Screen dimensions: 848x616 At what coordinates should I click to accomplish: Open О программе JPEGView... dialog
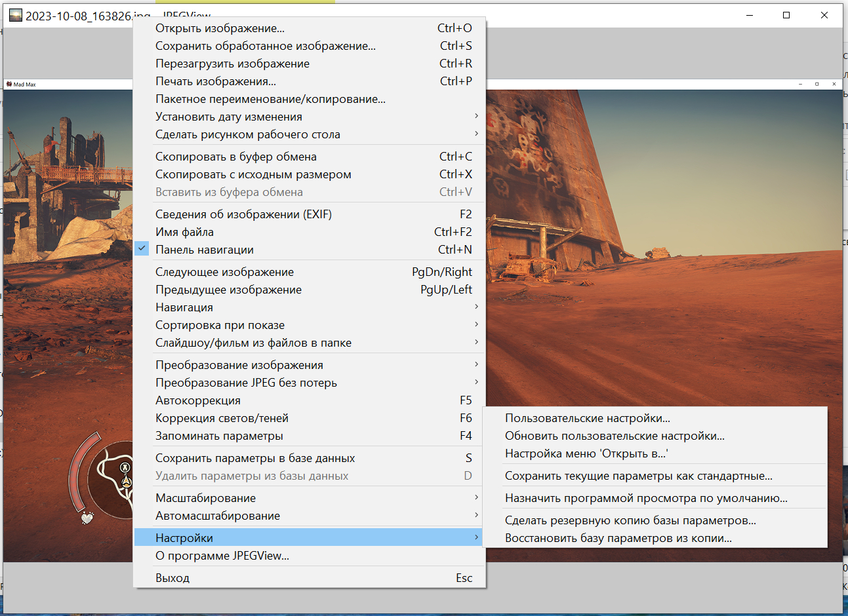click(309, 556)
